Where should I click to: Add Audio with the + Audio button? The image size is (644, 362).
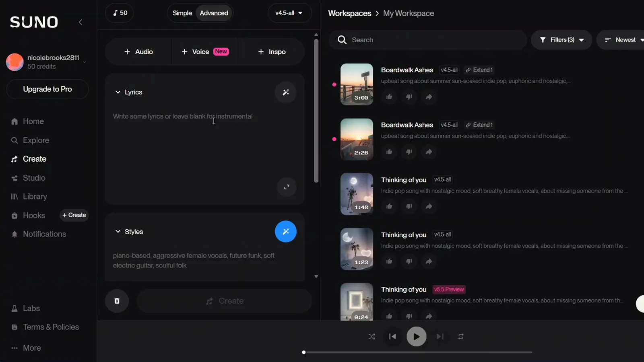tap(138, 52)
